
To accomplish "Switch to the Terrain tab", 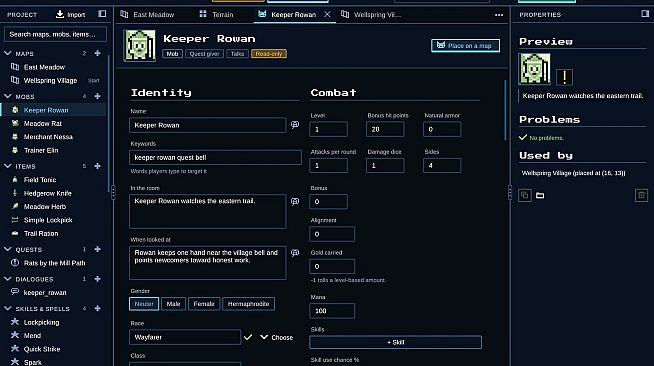I will (217, 15).
